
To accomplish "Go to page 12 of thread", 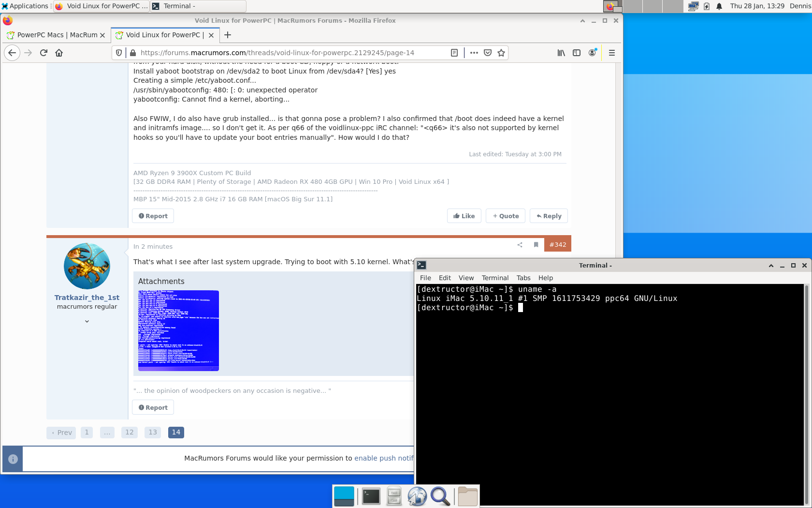I will pos(129,433).
